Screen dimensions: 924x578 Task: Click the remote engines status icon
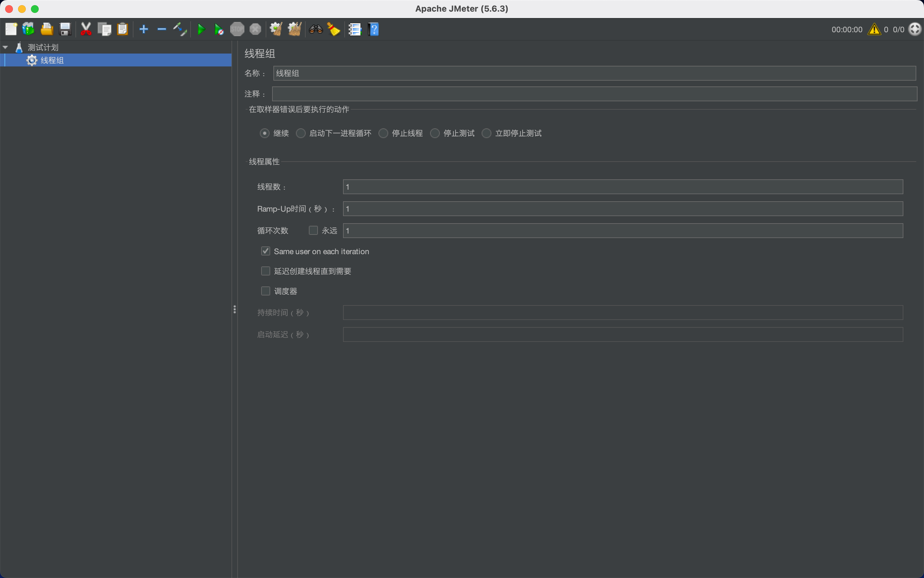point(915,29)
